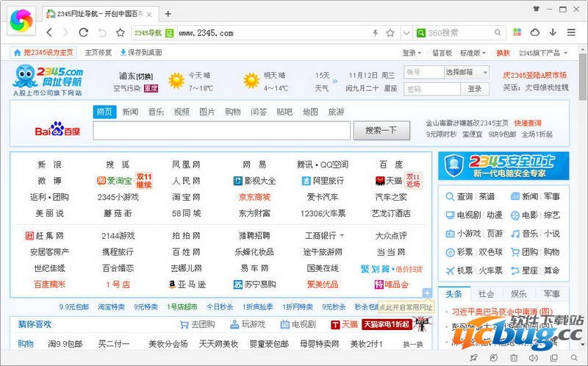The image size is (588, 366).
Task: Click the browser back arrow
Action: (x=49, y=32)
